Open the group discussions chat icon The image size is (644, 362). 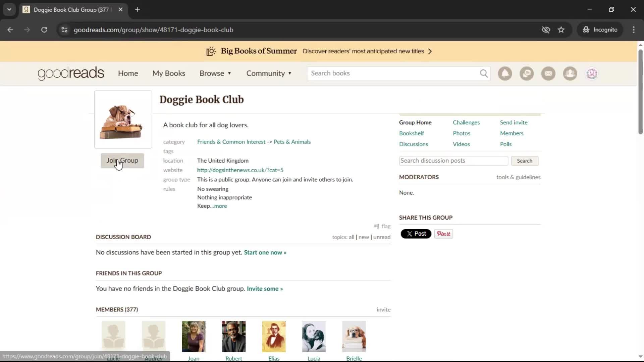[527, 73]
